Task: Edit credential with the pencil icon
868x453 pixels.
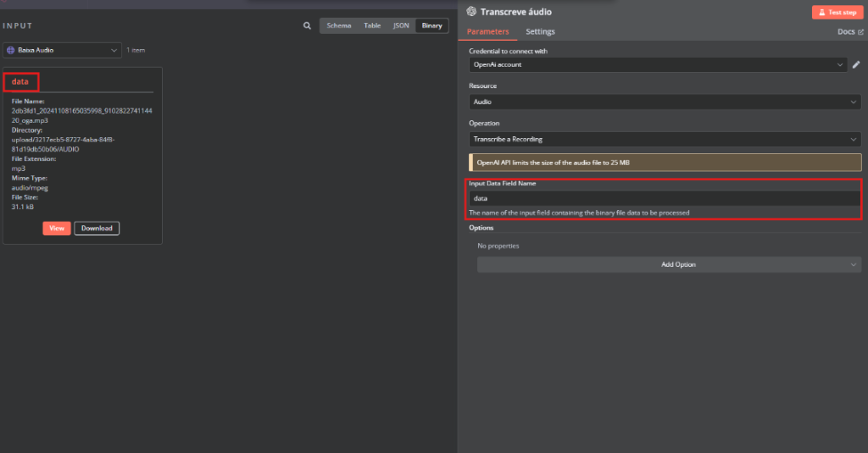Action: pyautogui.click(x=856, y=64)
